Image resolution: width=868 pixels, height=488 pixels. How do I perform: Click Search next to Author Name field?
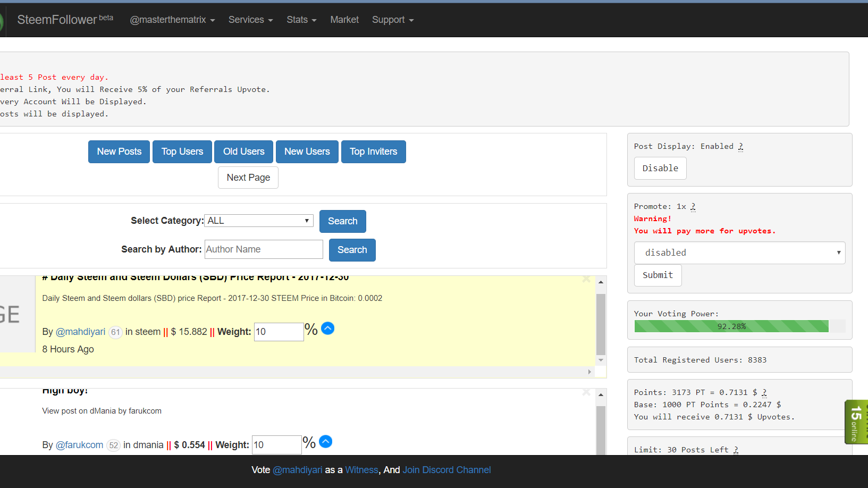click(x=352, y=250)
